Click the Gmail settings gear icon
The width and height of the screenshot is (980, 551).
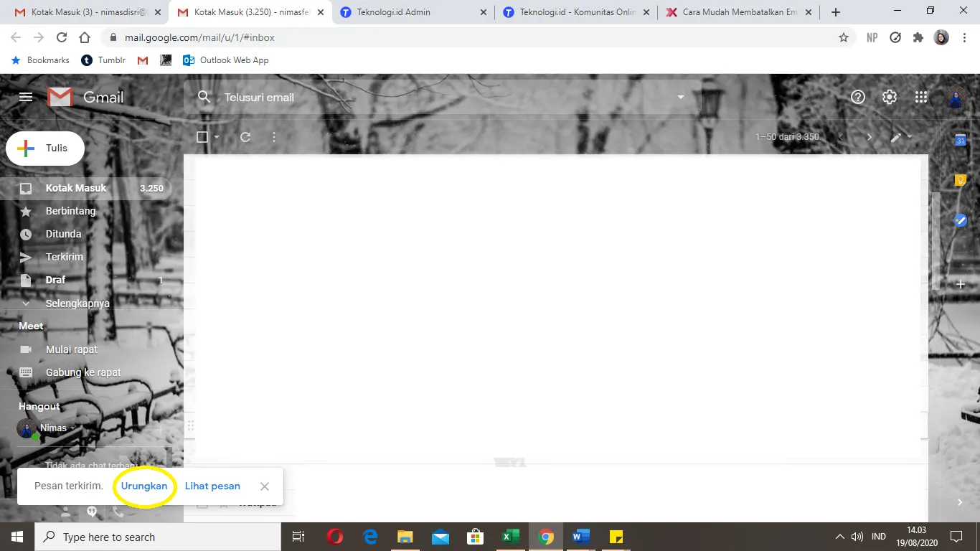[890, 98]
